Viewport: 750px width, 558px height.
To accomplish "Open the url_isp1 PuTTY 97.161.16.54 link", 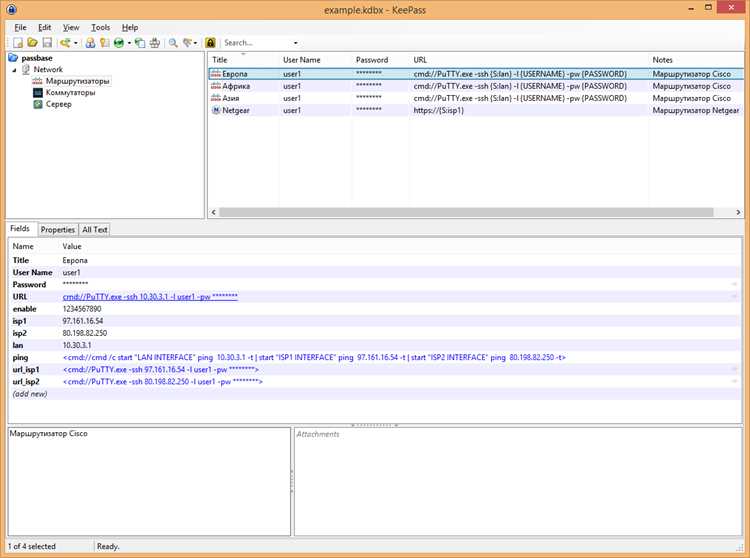I will point(161,370).
